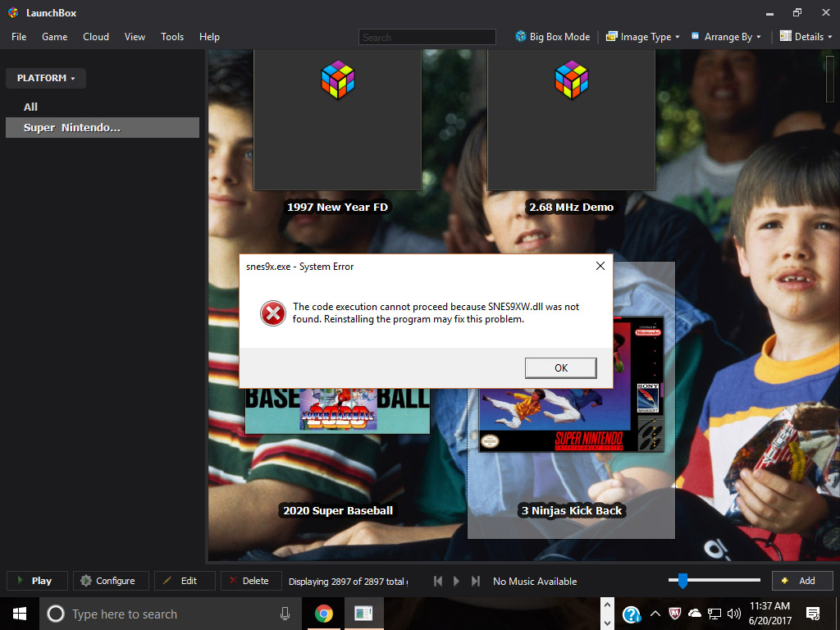
Task: Open the Game menu
Action: (x=55, y=36)
